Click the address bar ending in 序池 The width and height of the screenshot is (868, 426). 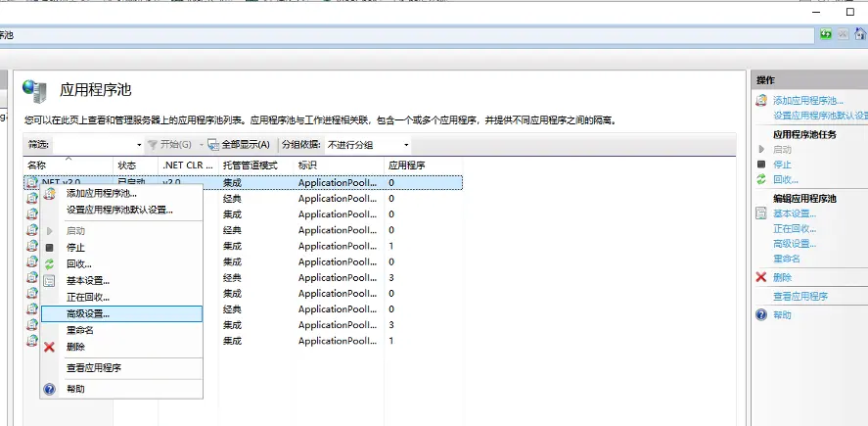[x=407, y=35]
